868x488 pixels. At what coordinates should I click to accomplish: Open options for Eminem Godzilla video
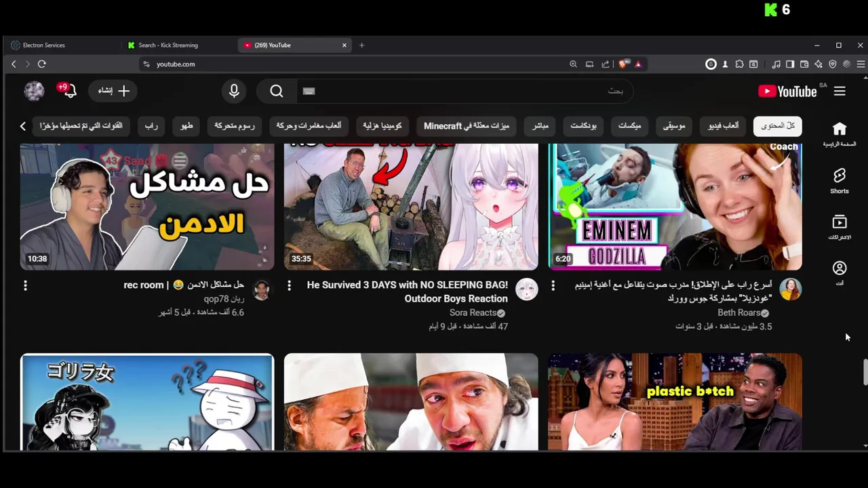[x=553, y=286]
